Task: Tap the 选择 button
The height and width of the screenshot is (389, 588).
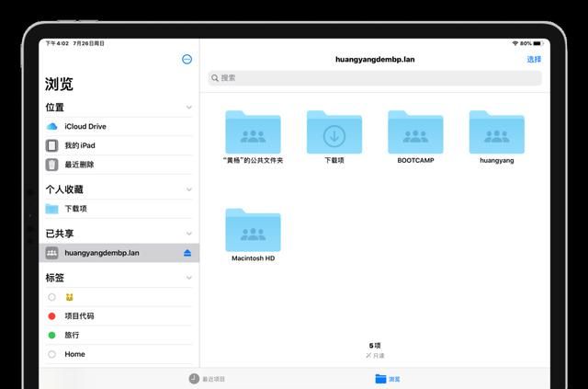Action: tap(534, 60)
